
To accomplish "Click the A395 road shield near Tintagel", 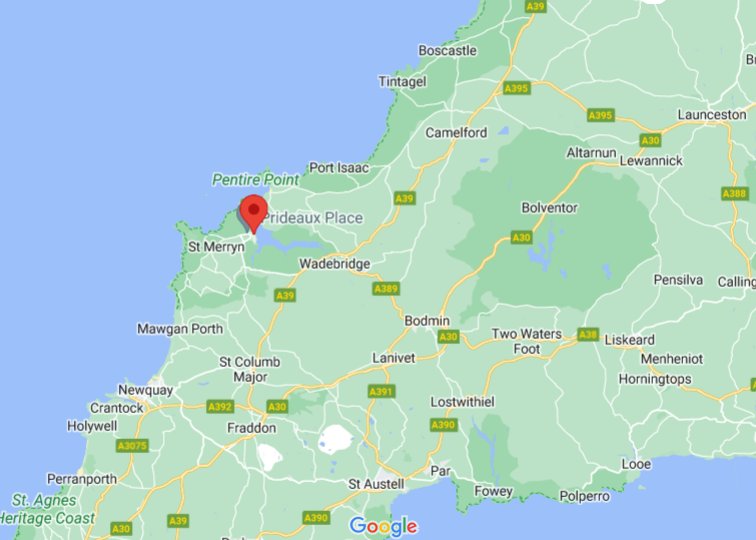I will 516,88.
